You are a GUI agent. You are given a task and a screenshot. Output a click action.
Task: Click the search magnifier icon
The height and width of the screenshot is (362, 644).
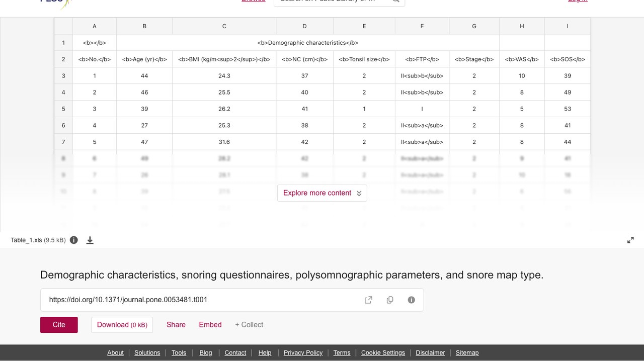(396, 1)
